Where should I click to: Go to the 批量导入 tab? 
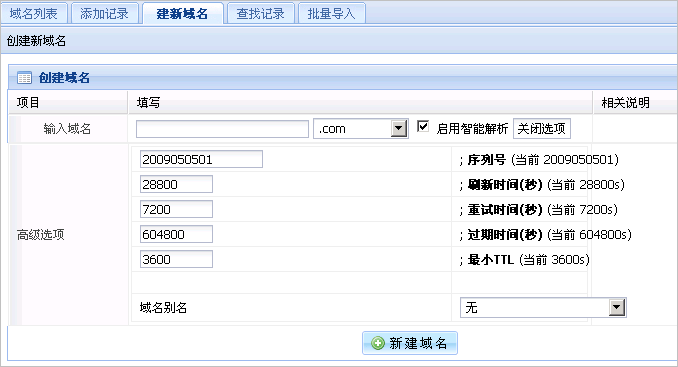pos(331,13)
